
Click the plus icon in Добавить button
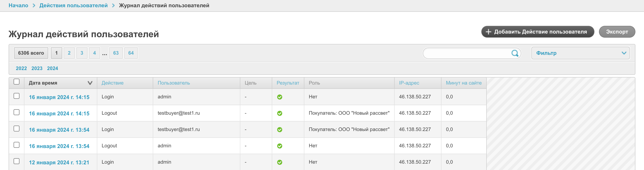488,32
